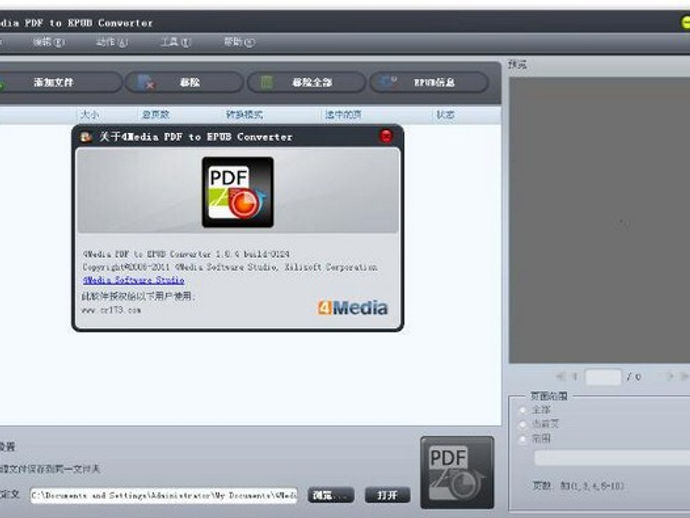The width and height of the screenshot is (690, 518).
Task: Sort by the 大小 column header
Action: [x=89, y=115]
